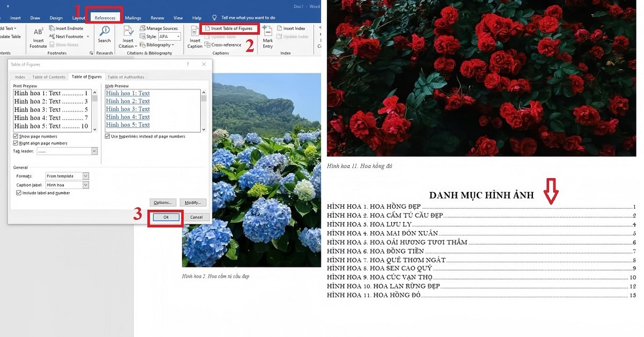Open the Mailings ribbon tab
This screenshot has height=337, width=644.
tap(133, 18)
